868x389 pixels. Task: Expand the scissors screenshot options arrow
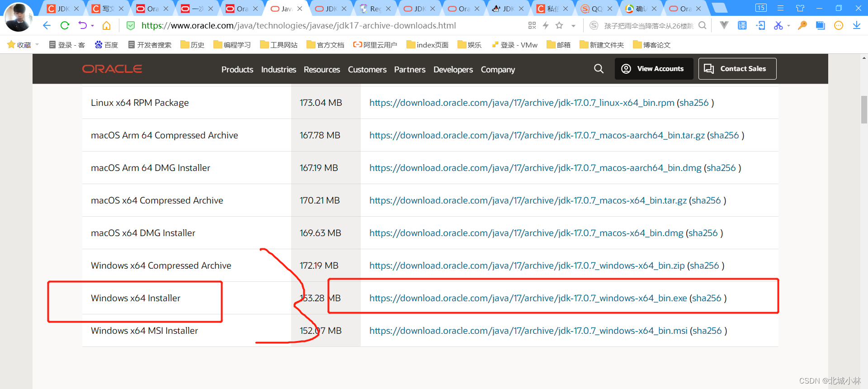(x=788, y=26)
